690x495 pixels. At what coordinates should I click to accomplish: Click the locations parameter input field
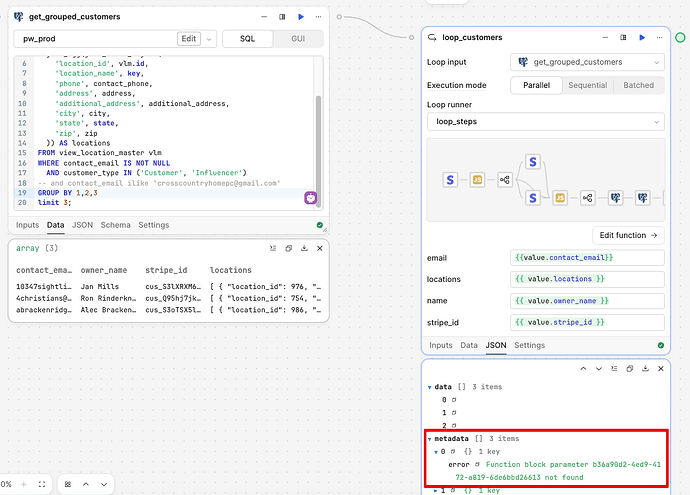[587, 279]
